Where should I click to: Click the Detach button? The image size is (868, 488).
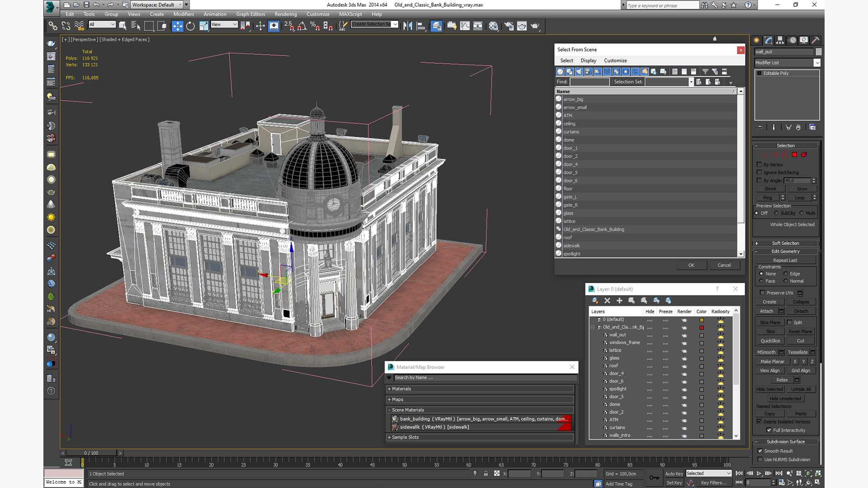tap(801, 311)
